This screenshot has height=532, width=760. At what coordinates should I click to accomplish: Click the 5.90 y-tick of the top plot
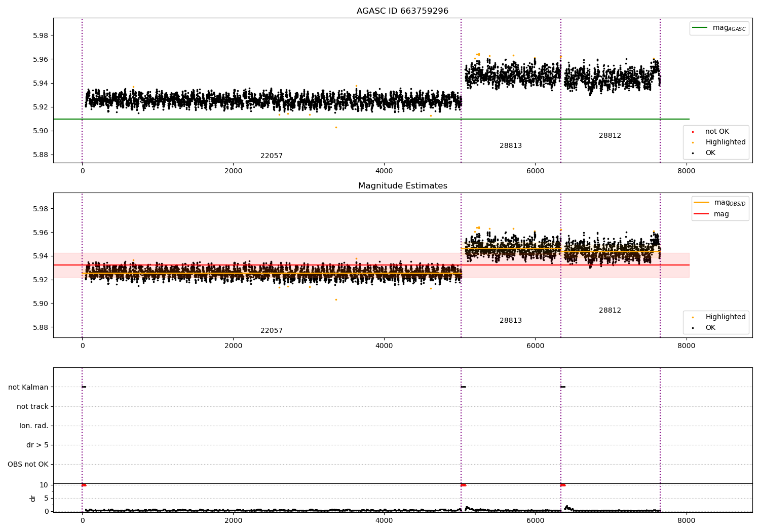41,131
